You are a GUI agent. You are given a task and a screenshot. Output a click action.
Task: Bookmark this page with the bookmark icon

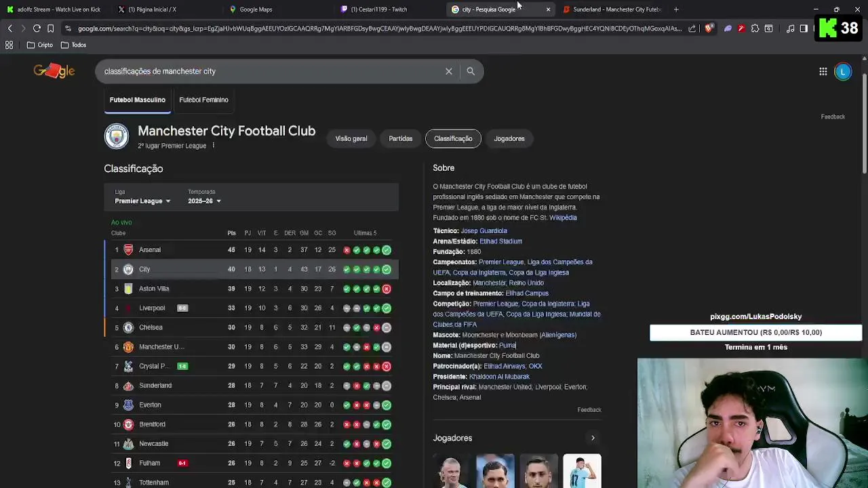(x=50, y=28)
